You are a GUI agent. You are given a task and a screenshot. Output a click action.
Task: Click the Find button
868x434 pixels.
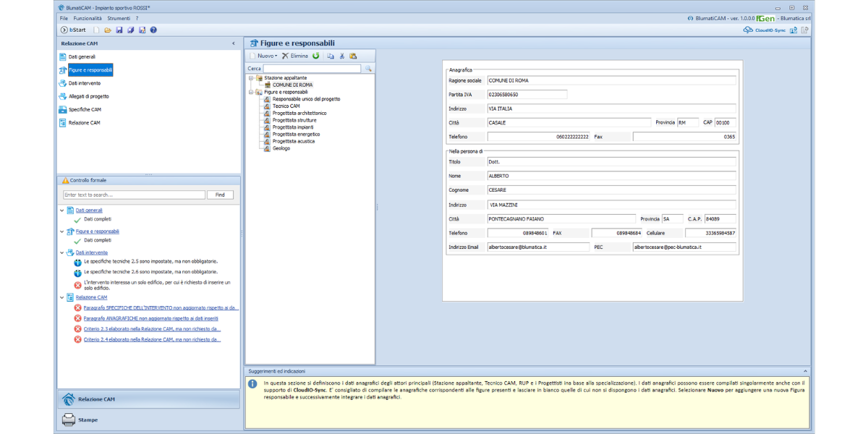point(220,195)
